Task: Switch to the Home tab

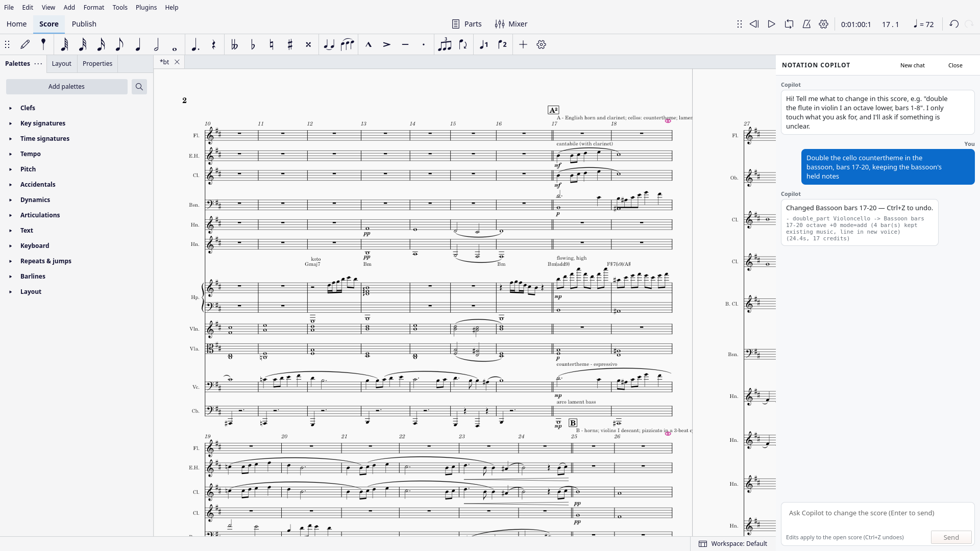Action: (x=16, y=24)
